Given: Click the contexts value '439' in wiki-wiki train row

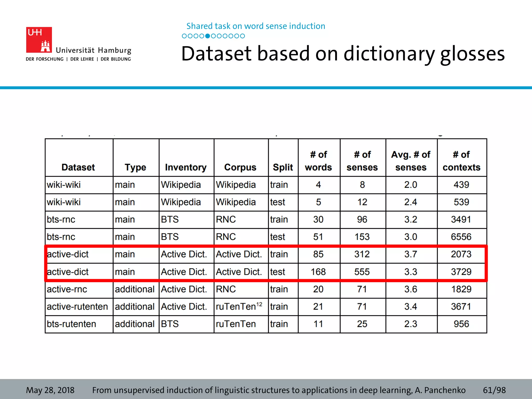Looking at the screenshot, I should (x=461, y=185).
